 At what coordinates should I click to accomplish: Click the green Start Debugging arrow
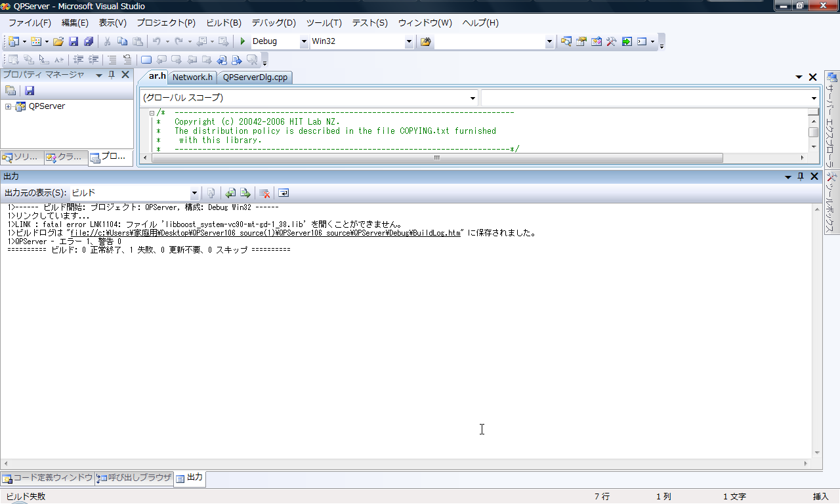[x=243, y=41]
